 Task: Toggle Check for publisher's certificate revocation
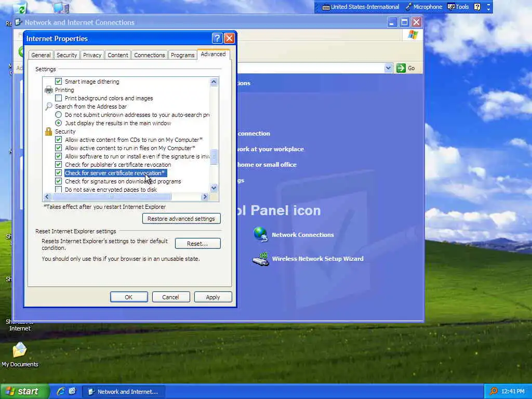58,165
